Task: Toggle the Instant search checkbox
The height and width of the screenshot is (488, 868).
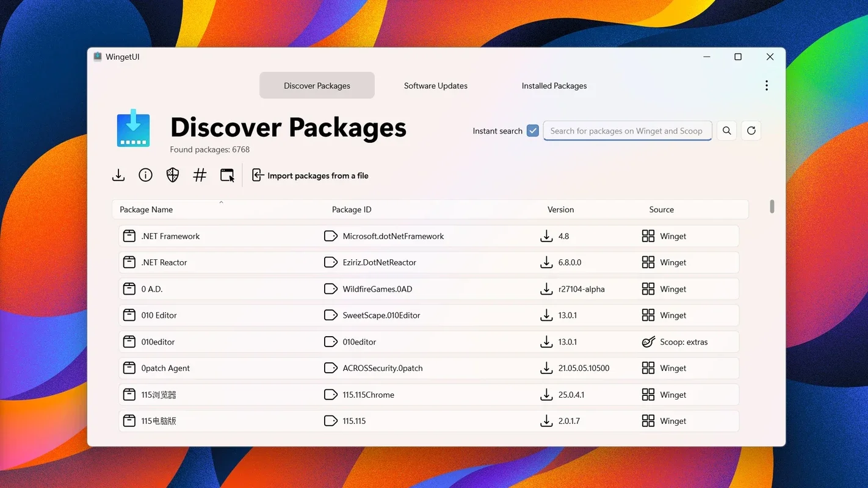Action: 533,131
